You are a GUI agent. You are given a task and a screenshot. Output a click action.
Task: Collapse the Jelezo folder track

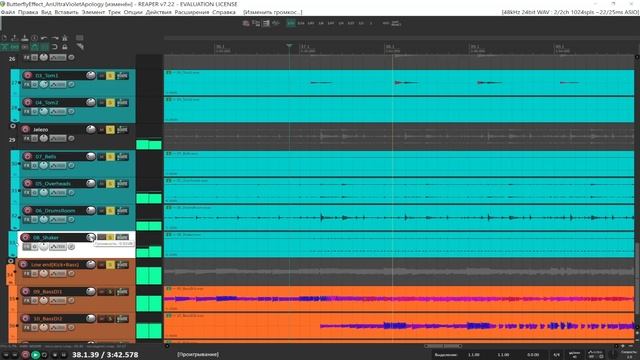(13, 126)
